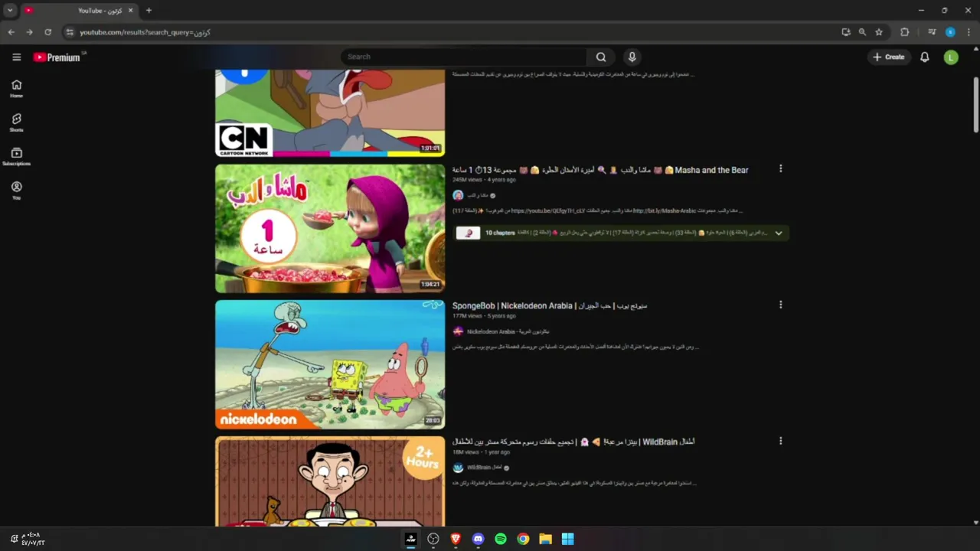Click the scroll down arrow of the page
The height and width of the screenshot is (551, 980).
(976, 522)
